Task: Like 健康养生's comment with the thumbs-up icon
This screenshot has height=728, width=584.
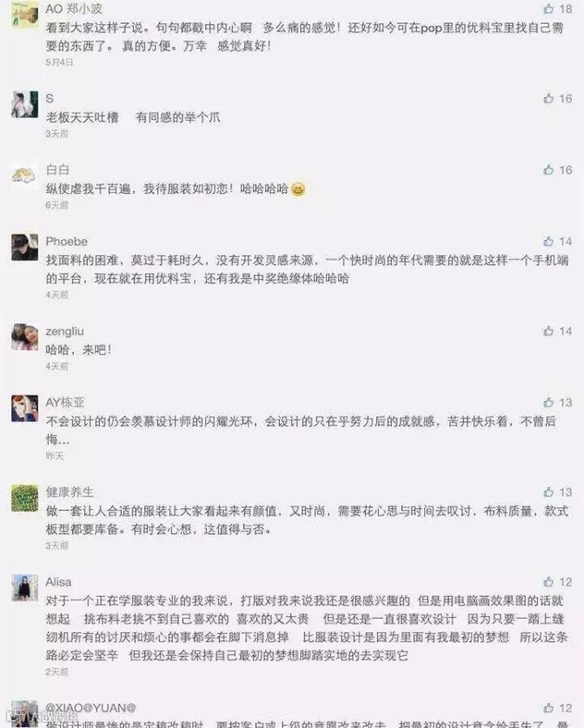Action: coord(548,492)
